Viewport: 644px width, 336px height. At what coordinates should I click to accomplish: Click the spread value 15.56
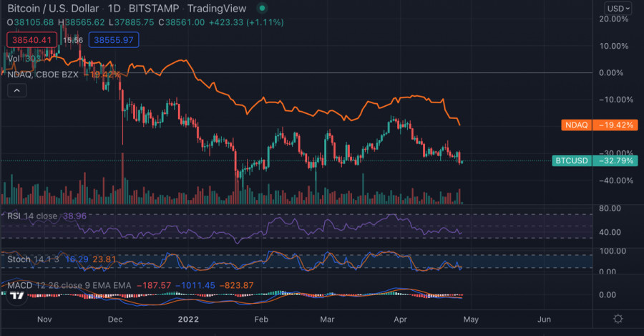[x=73, y=40]
